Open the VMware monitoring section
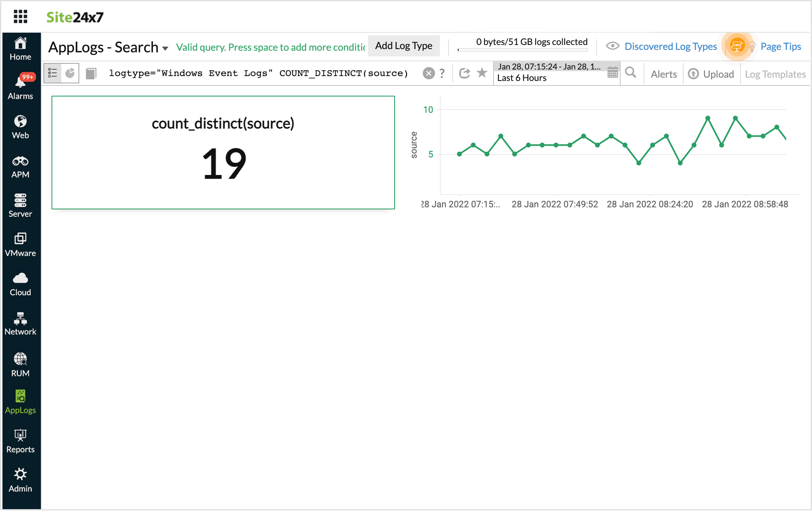This screenshot has width=812, height=512. click(x=20, y=241)
